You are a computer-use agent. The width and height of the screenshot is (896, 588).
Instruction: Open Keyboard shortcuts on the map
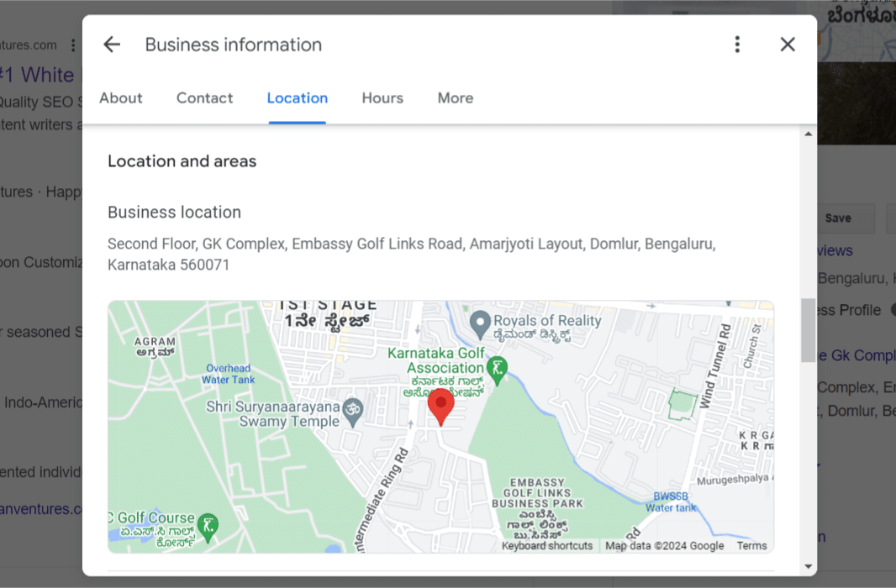[546, 546]
